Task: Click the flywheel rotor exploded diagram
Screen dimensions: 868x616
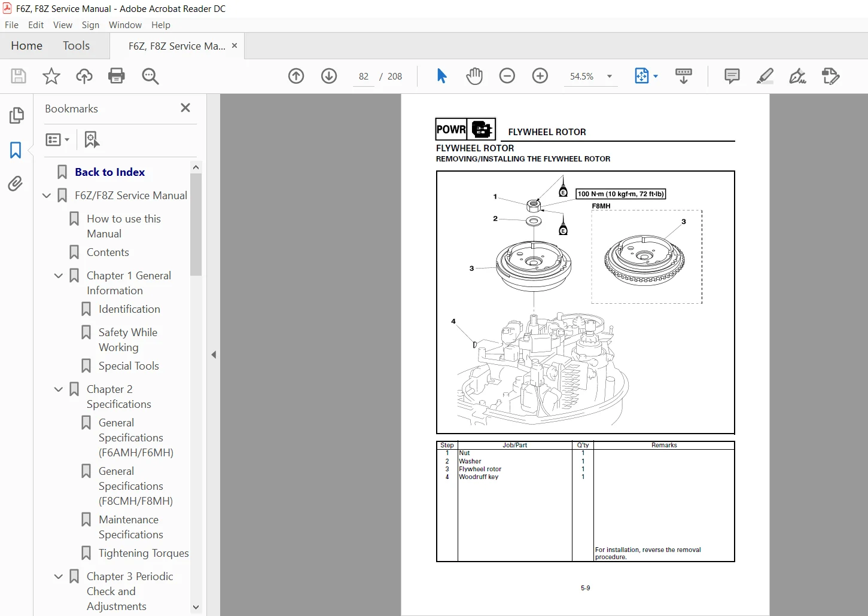Action: tap(586, 302)
